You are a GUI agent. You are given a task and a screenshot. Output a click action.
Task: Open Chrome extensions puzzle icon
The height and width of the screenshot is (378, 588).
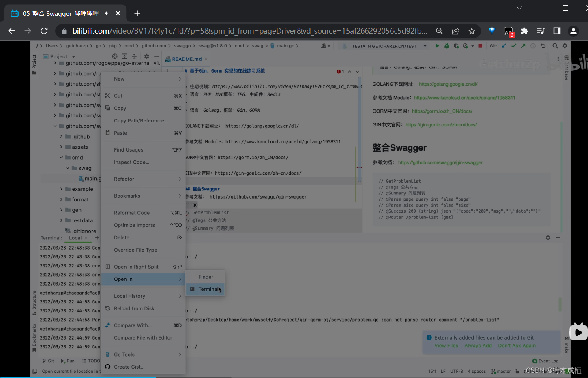524,31
